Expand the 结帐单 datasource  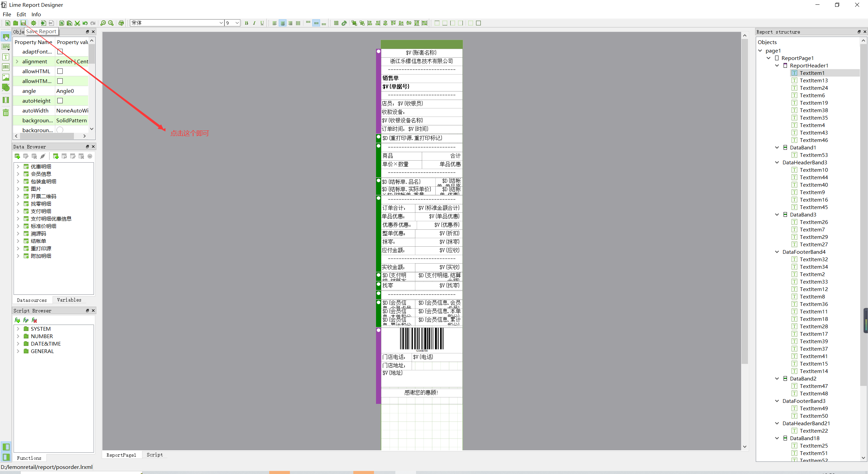point(18,241)
